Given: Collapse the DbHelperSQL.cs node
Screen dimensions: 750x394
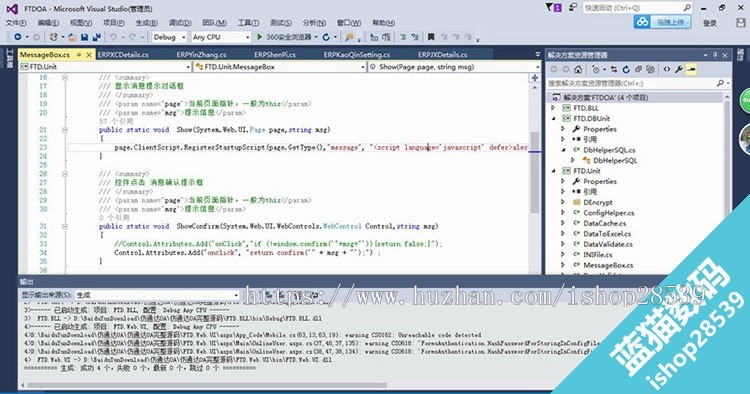Looking at the screenshot, I should point(563,150).
